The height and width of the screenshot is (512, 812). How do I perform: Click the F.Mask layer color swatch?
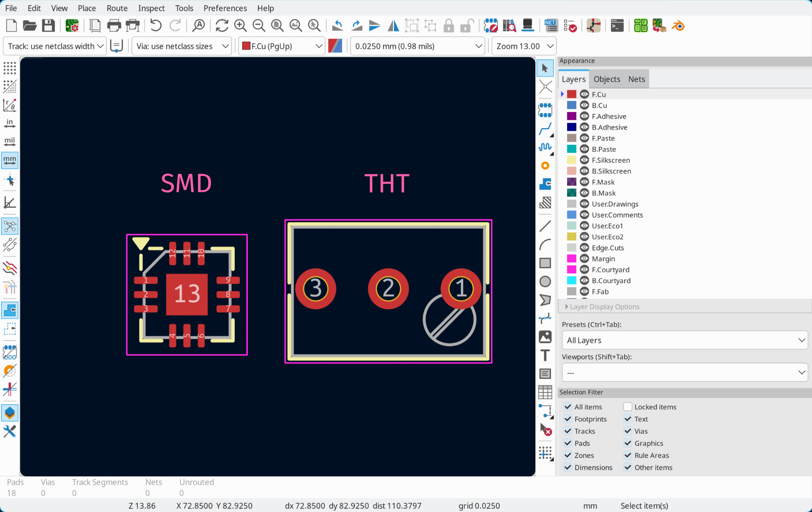click(572, 182)
